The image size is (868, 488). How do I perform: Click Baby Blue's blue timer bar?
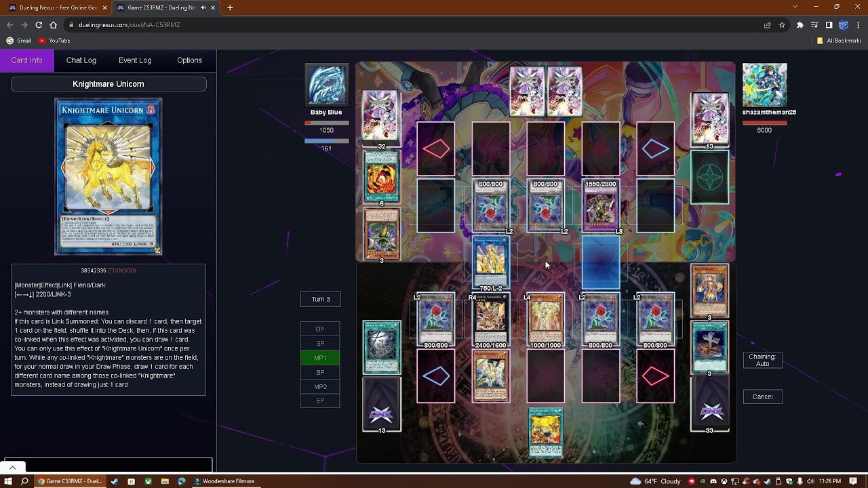326,141
